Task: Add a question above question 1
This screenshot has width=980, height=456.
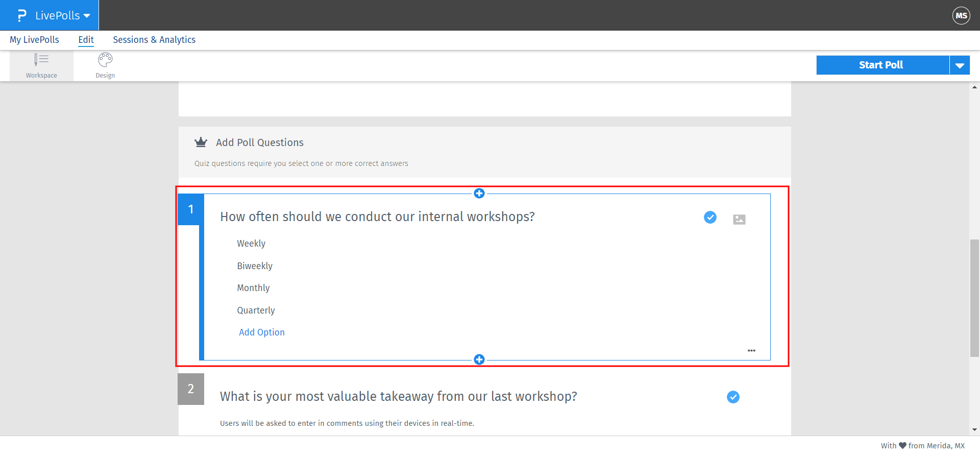Action: pyautogui.click(x=479, y=194)
